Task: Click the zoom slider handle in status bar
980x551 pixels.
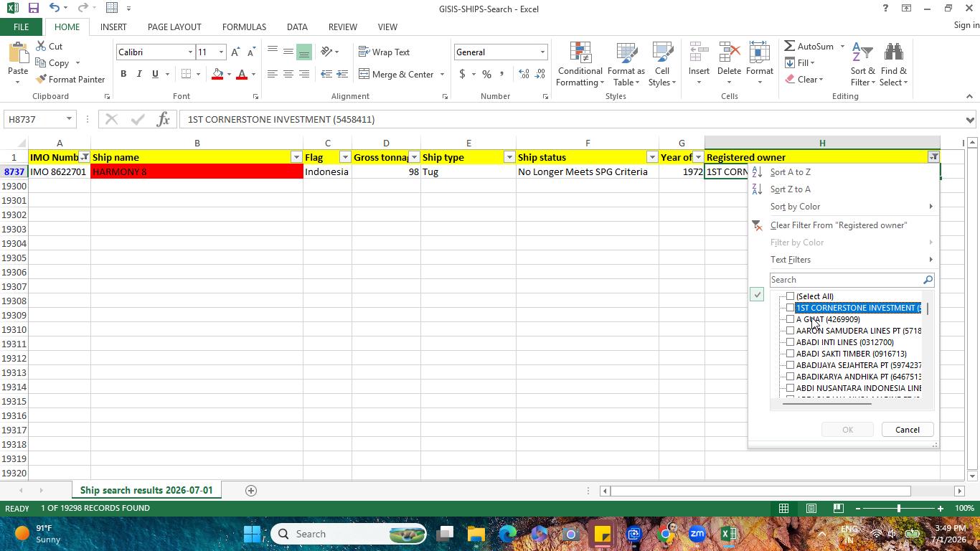Action: (898, 509)
